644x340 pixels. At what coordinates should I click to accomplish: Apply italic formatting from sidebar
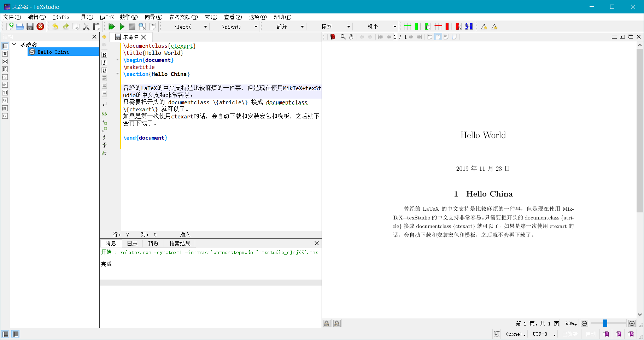pos(104,62)
